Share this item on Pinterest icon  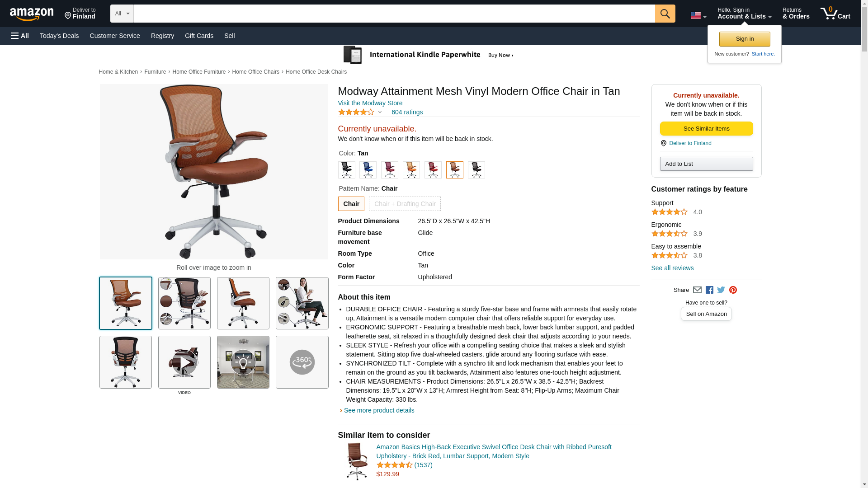click(x=733, y=290)
